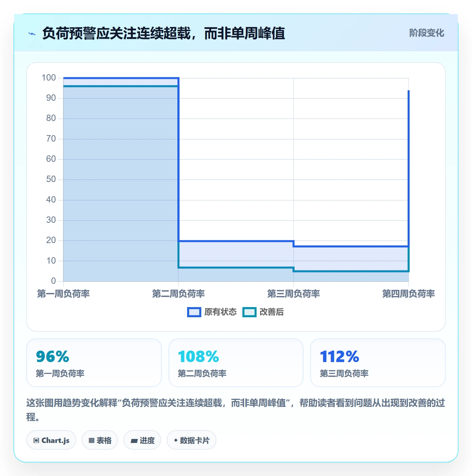This screenshot has width=472, height=476.
Task: Open the 108% 第二周负荷率 card
Action: tap(236, 363)
